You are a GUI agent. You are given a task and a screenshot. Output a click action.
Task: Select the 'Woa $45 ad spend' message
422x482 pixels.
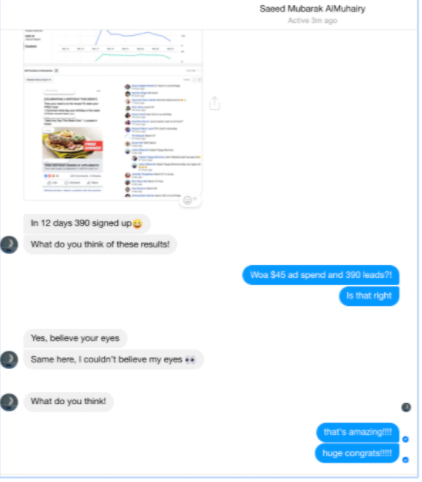tap(321, 275)
